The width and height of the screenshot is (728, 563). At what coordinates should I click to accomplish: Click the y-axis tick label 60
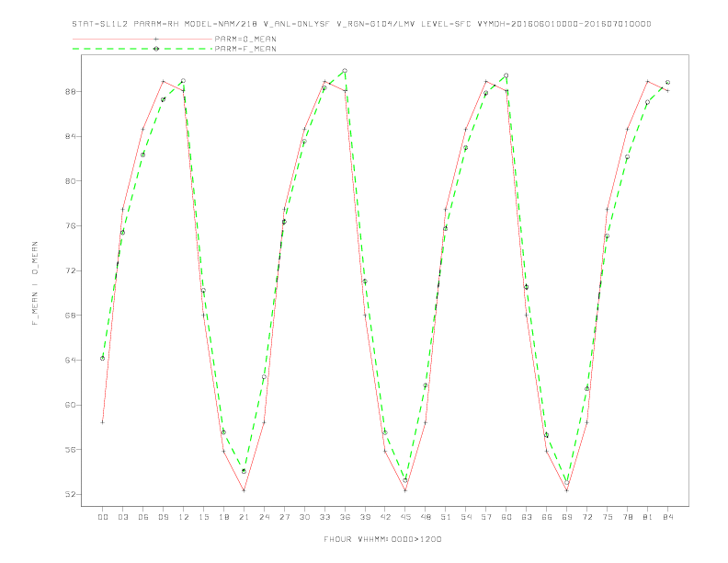coord(70,405)
